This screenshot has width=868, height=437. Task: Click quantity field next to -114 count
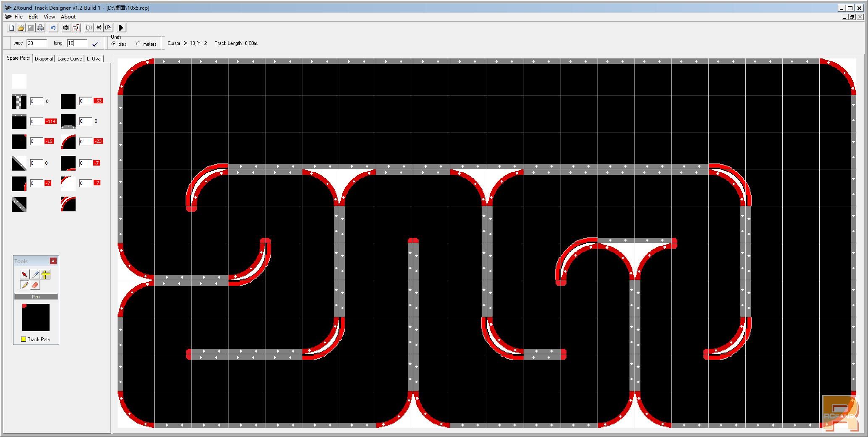pyautogui.click(x=37, y=121)
